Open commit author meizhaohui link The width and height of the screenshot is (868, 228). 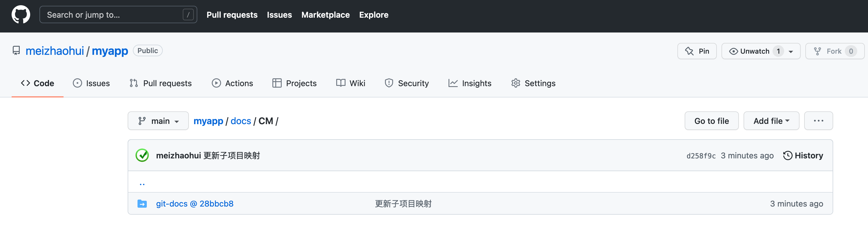coord(178,155)
